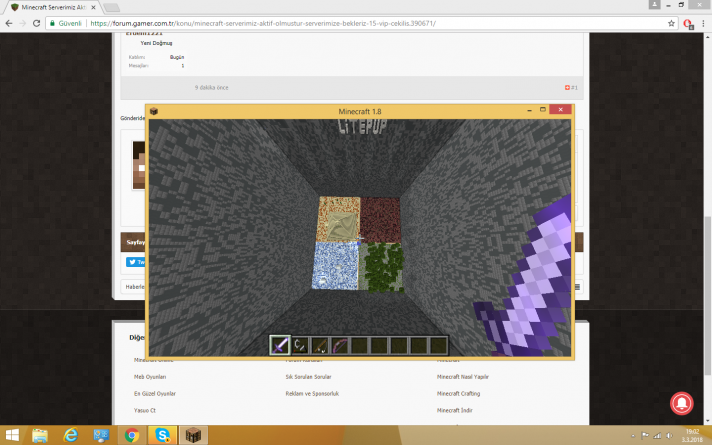Click the dark red netherrack block
712x445 pixels.
point(381,220)
